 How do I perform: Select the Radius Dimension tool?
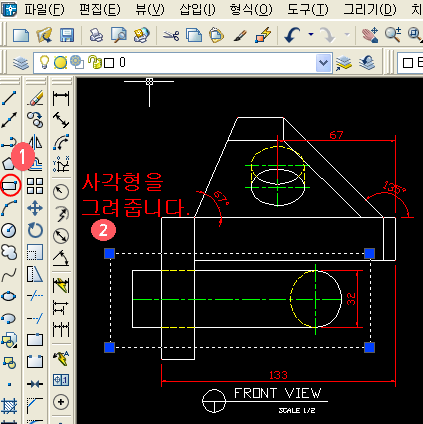pos(61,192)
